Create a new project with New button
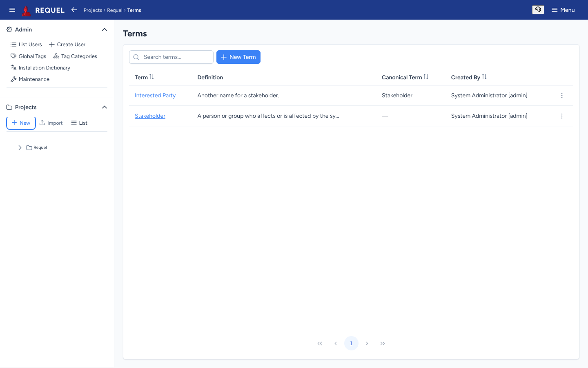The height and width of the screenshot is (368, 588). (x=21, y=123)
